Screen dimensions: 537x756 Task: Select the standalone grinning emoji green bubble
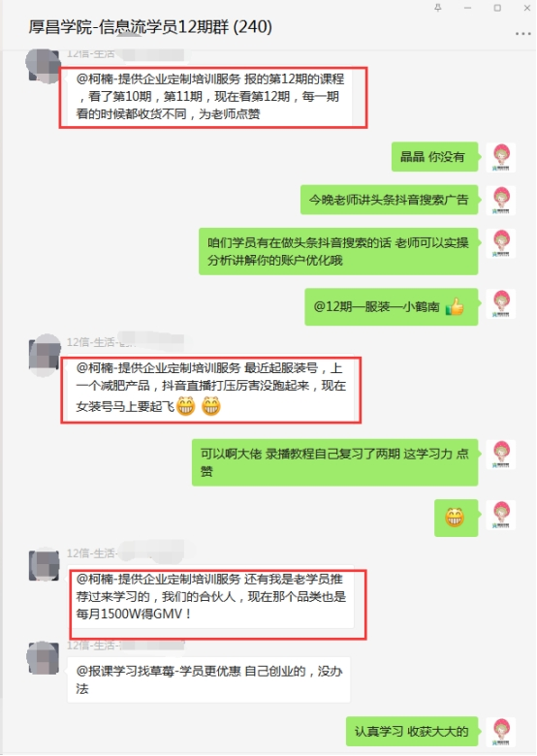point(456,518)
